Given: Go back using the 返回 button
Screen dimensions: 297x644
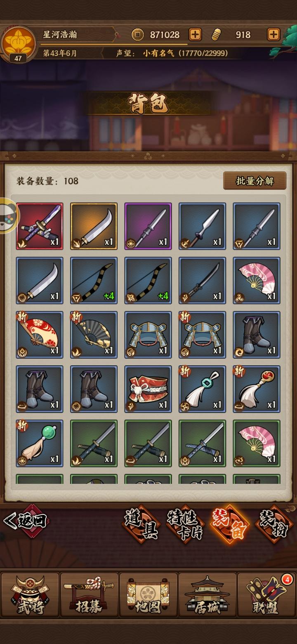Looking at the screenshot, I should 26,521.
